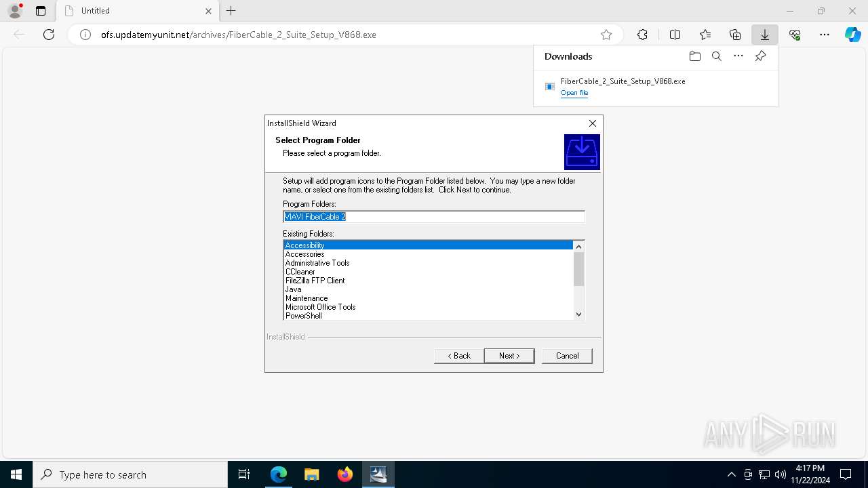Choose Administrative Tools folder
Image resolution: width=868 pixels, height=488 pixels.
[x=428, y=263]
